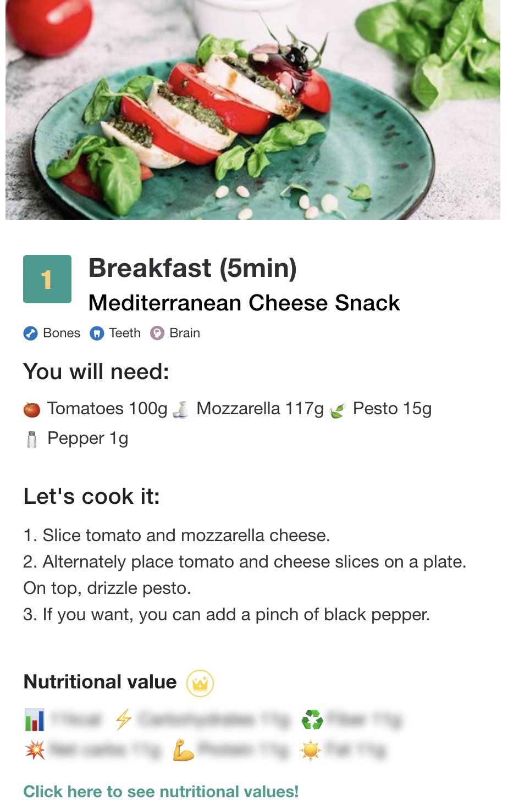Click the carbohydrates lightning bolt icon

pyautogui.click(x=124, y=719)
